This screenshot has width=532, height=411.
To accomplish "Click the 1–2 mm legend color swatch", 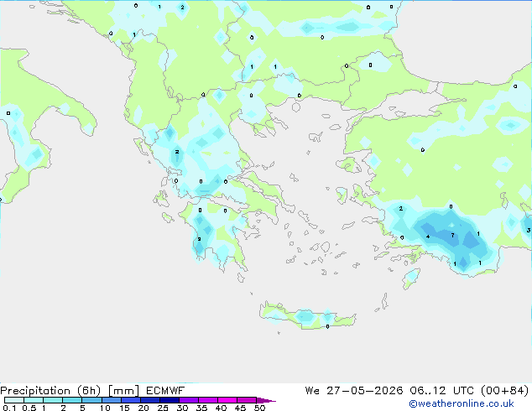I will (x=53, y=400).
